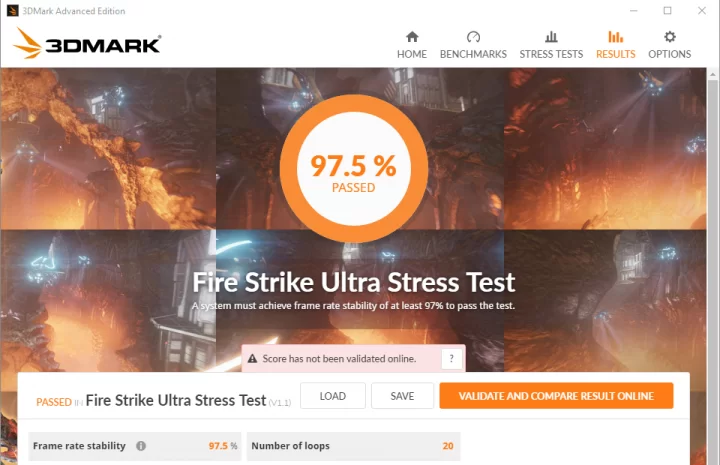Click the LOAD button
The image size is (720, 465).
point(333,396)
